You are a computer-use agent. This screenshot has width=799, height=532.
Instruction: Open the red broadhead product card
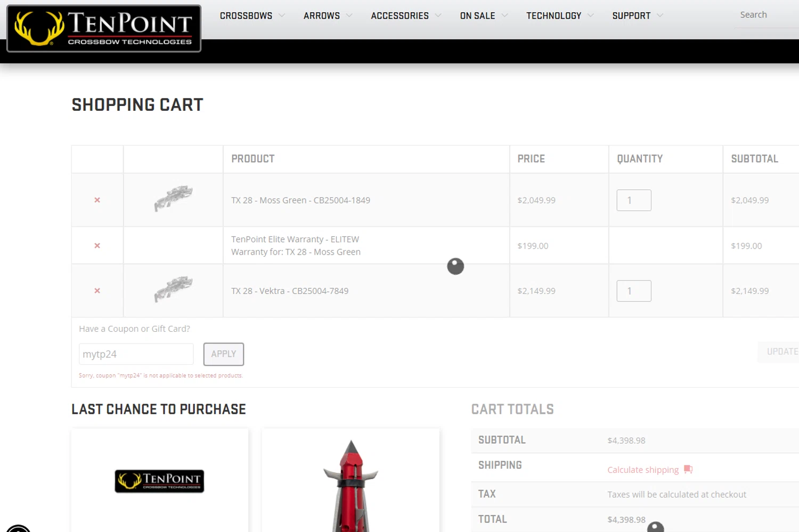[x=350, y=480]
